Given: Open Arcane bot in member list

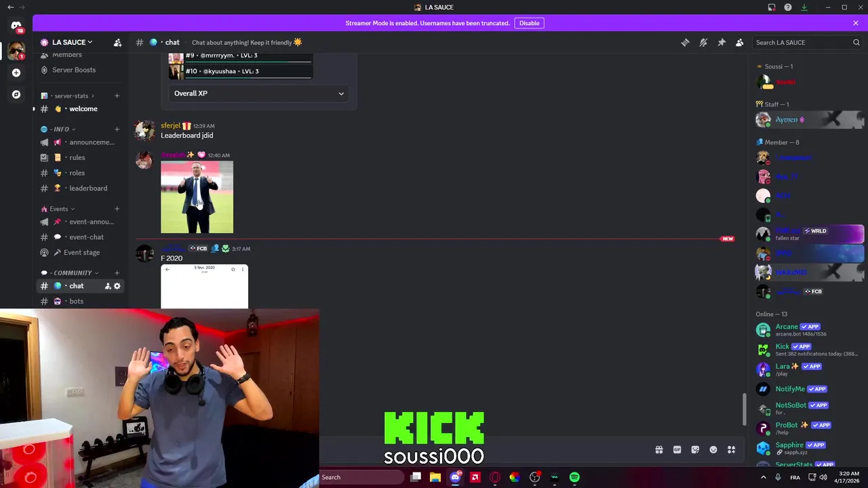Looking at the screenshot, I should [x=810, y=330].
